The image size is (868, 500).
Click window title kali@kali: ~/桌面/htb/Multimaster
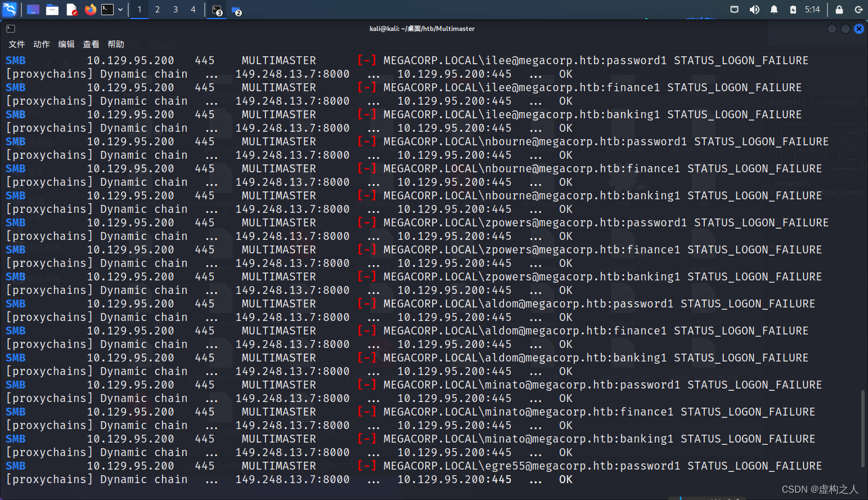pos(422,29)
